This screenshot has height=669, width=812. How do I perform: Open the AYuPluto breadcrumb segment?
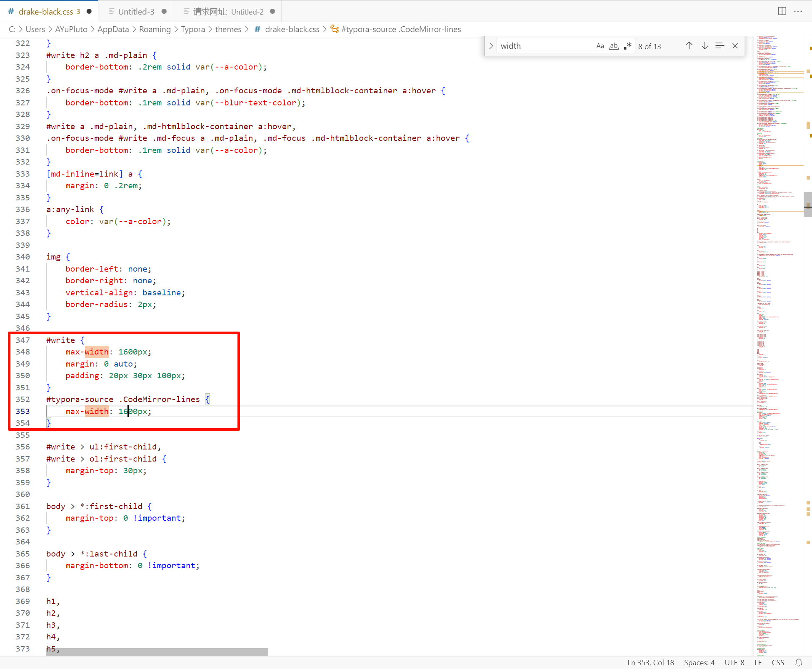(x=71, y=29)
